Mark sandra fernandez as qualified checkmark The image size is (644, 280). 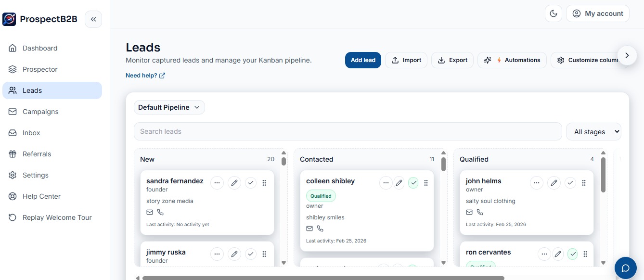pyautogui.click(x=251, y=183)
